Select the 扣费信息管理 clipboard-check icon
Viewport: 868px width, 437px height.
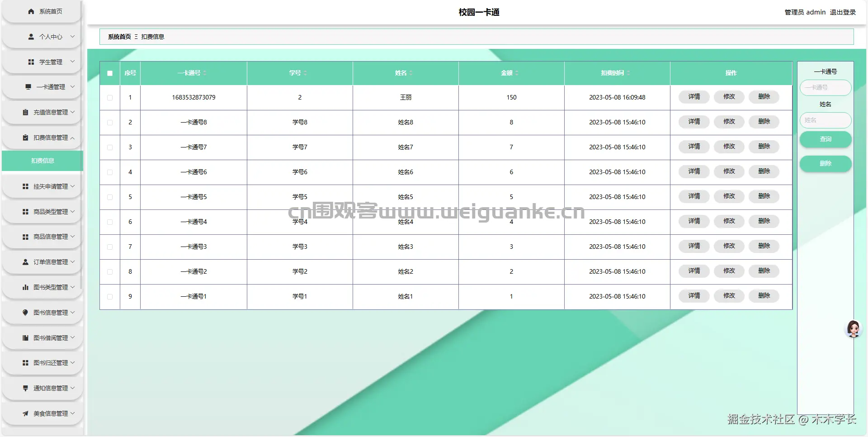tap(26, 138)
